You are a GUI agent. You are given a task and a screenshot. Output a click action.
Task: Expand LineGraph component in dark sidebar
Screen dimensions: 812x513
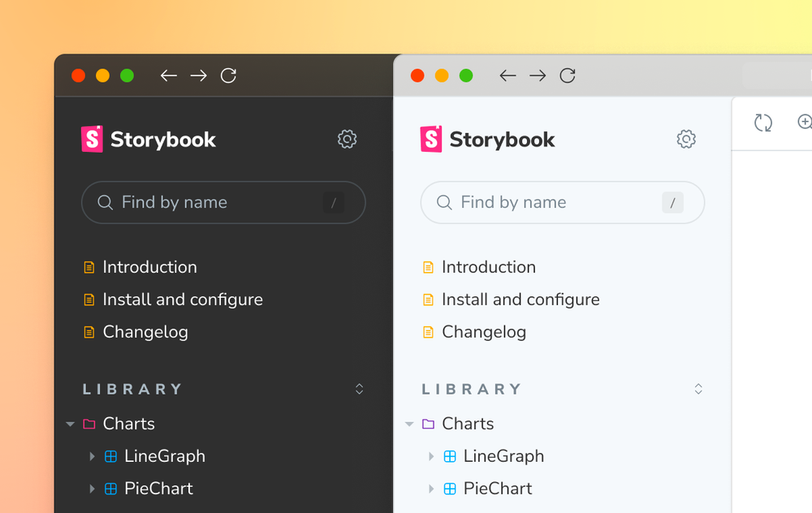(92, 456)
